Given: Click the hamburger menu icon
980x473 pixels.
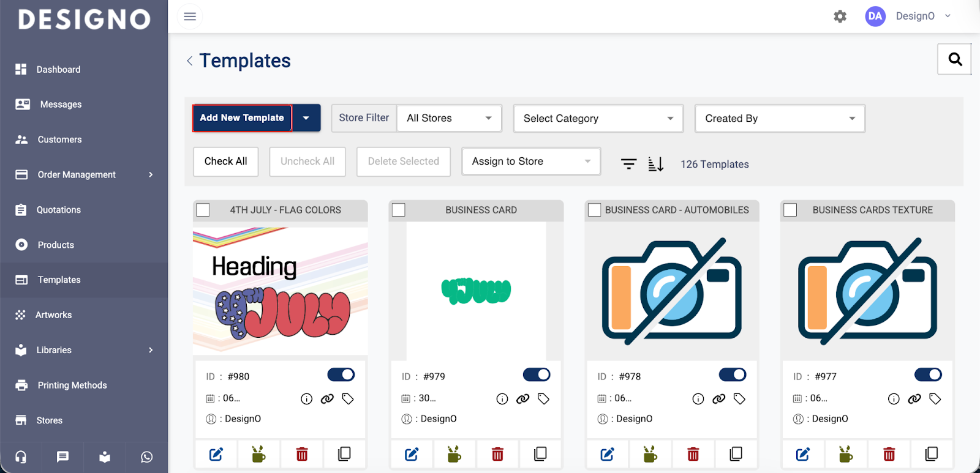Looking at the screenshot, I should pyautogui.click(x=190, y=17).
